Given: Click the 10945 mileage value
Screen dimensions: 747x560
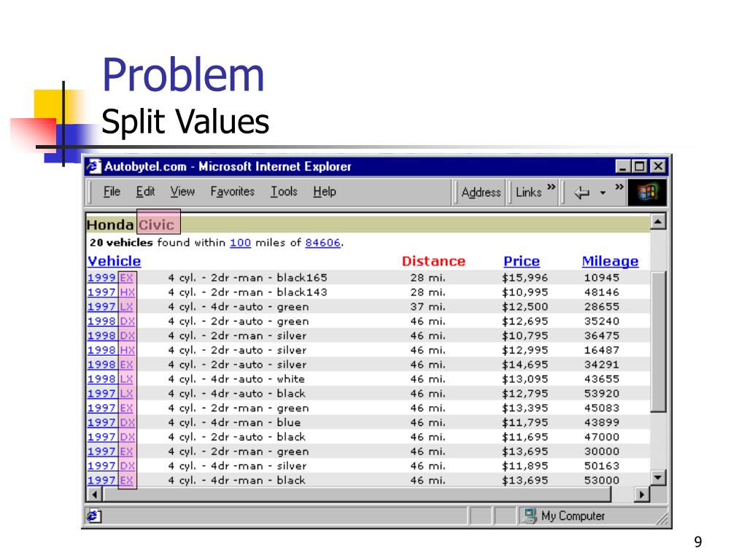Looking at the screenshot, I should 602,278.
